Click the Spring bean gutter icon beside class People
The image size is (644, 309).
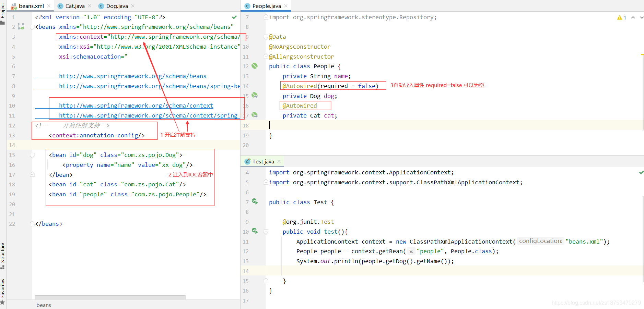255,66
